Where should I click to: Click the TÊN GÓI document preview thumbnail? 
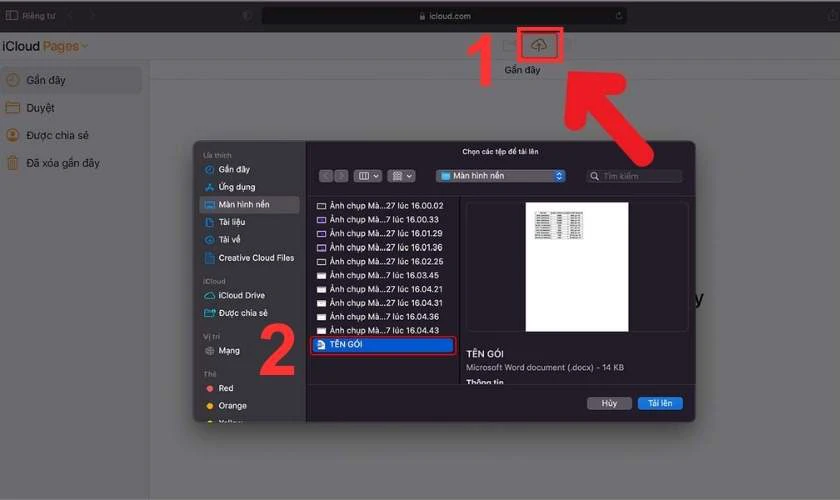click(577, 267)
